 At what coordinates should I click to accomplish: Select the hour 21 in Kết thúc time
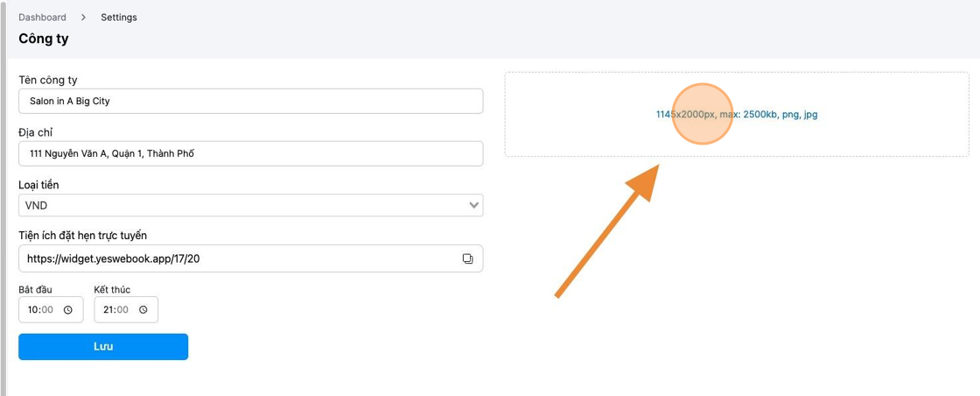[x=108, y=309]
